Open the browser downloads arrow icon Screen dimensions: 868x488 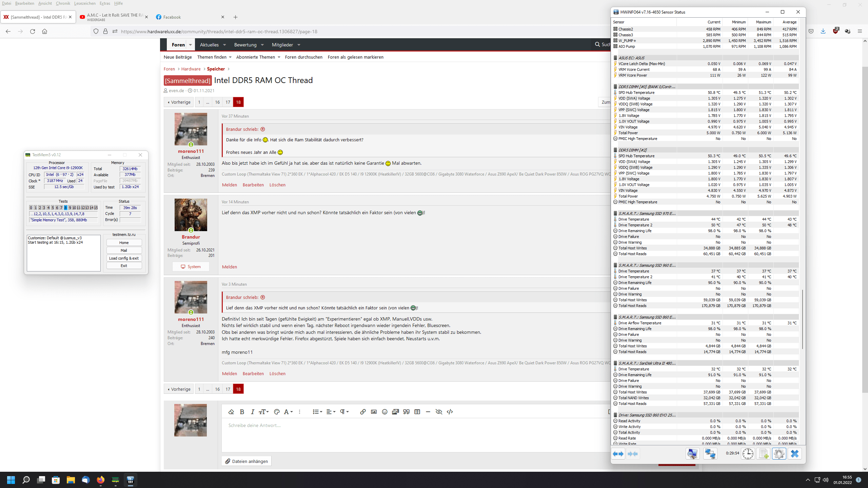823,31
